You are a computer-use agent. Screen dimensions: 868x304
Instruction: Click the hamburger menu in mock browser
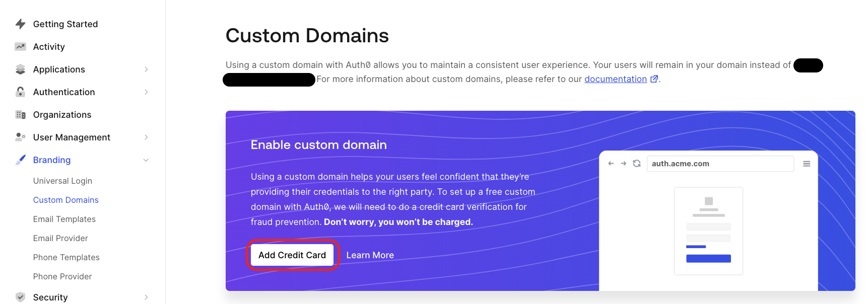point(807,164)
